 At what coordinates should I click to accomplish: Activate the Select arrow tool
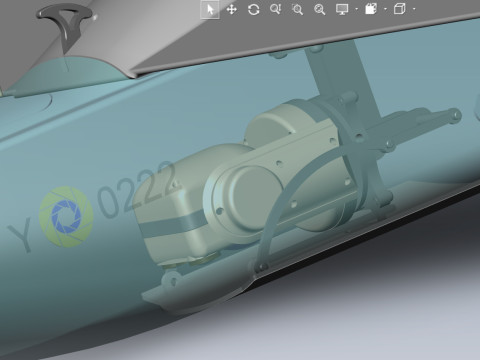click(210, 9)
